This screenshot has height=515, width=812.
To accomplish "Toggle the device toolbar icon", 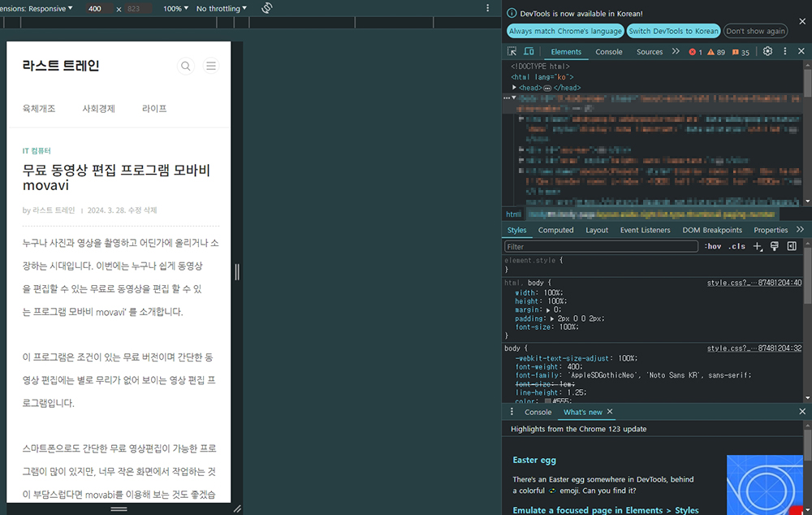I will 529,51.
